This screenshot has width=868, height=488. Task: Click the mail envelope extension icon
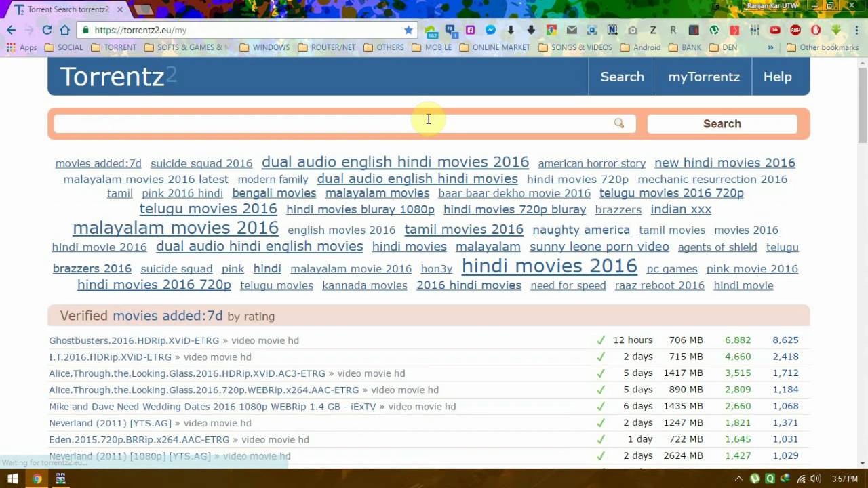pyautogui.click(x=572, y=30)
